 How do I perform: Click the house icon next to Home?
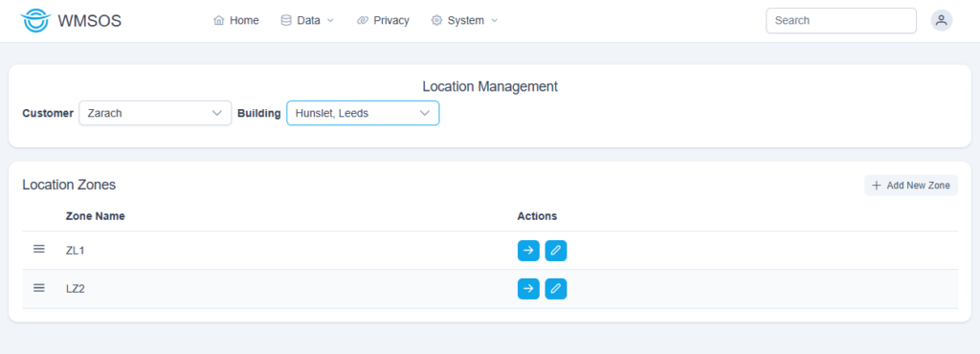point(219,21)
